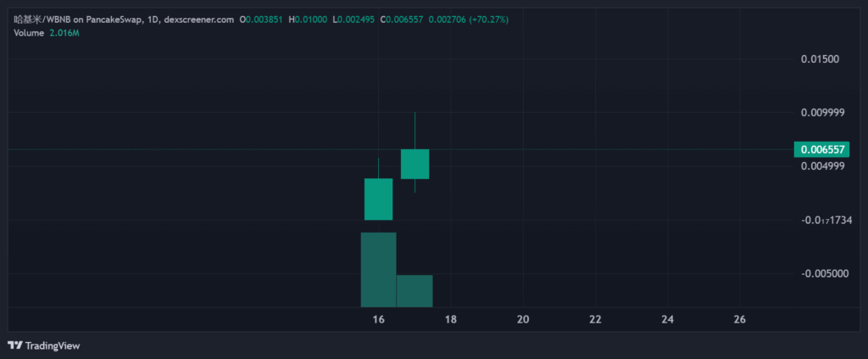Click the first green candlestick body

coord(378,199)
